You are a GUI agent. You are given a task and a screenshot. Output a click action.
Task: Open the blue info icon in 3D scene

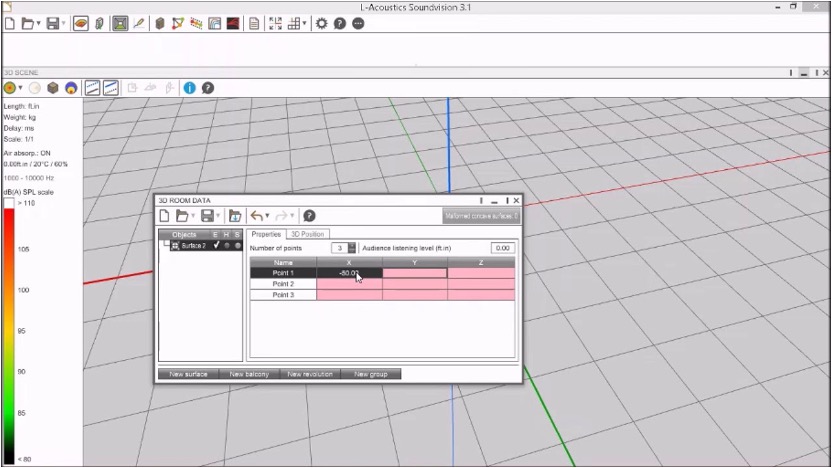189,88
